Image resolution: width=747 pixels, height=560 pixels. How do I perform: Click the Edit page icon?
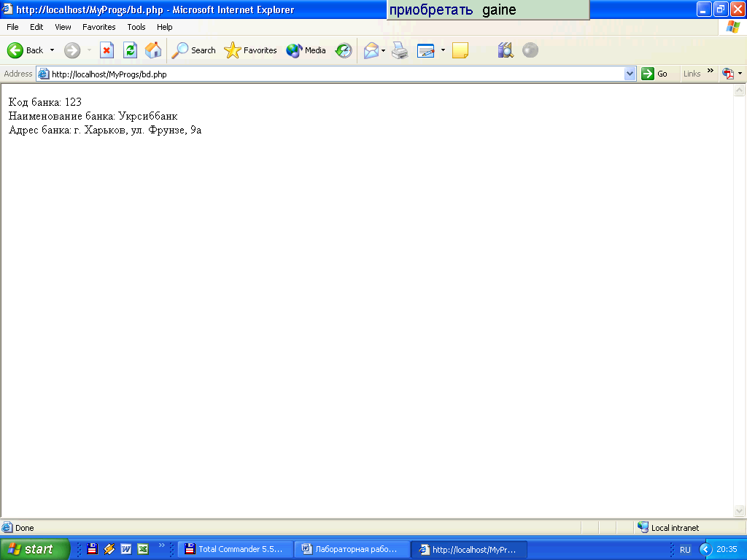tap(425, 50)
